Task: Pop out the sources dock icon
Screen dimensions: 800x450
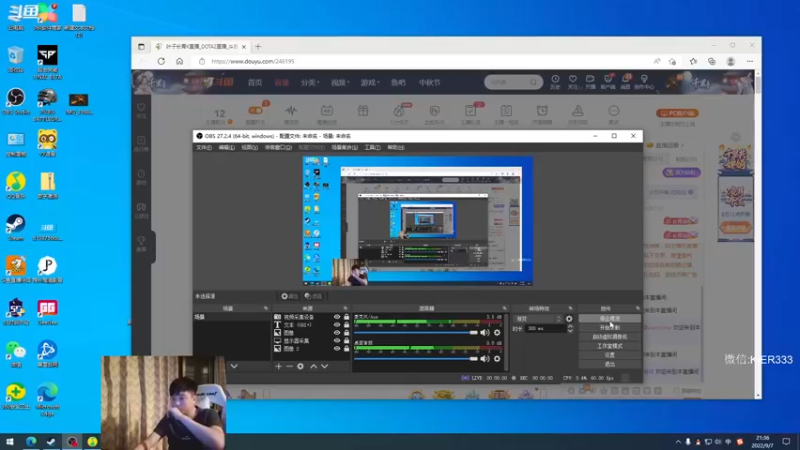Action: point(345,308)
